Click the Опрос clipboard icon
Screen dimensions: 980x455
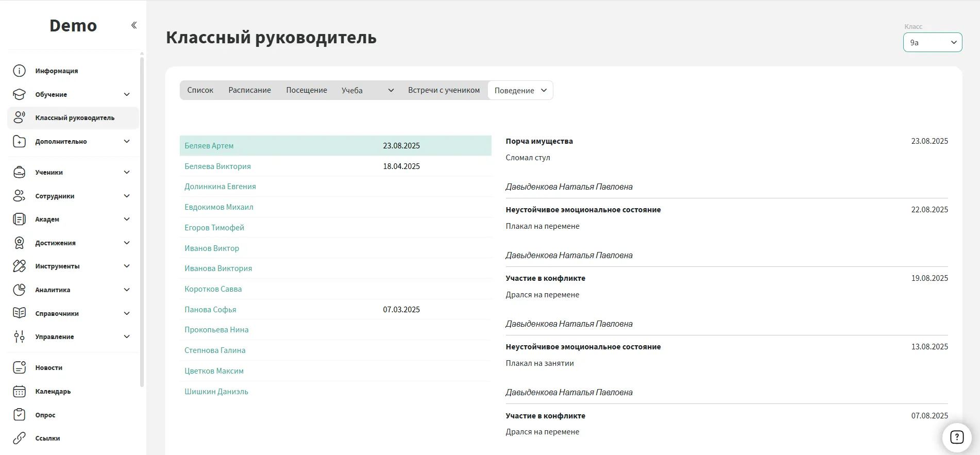(x=19, y=415)
